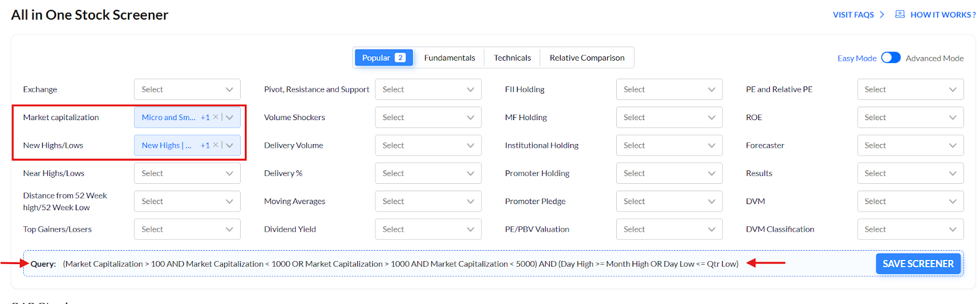The height and width of the screenshot is (304, 980).
Task: Open the Visit FAQs link
Action: click(x=853, y=15)
